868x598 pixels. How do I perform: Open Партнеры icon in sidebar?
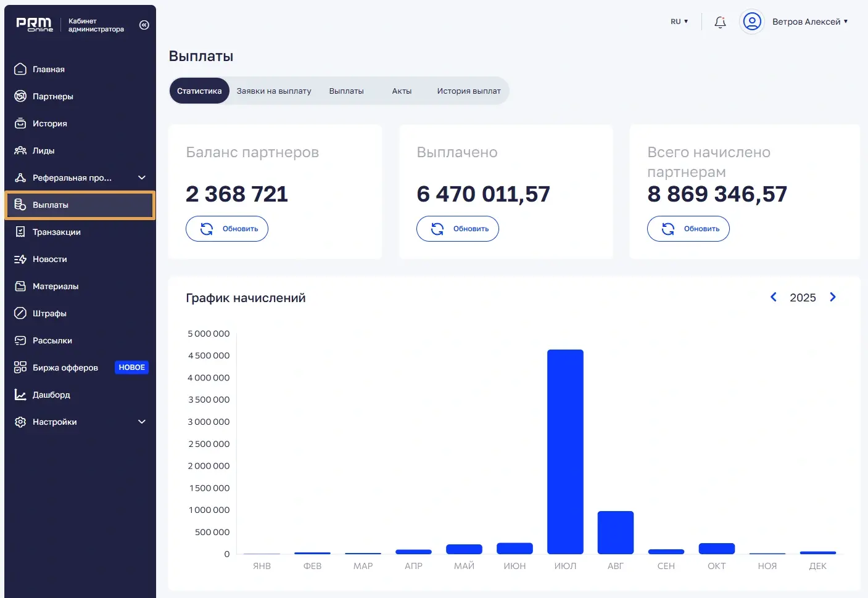pos(20,96)
